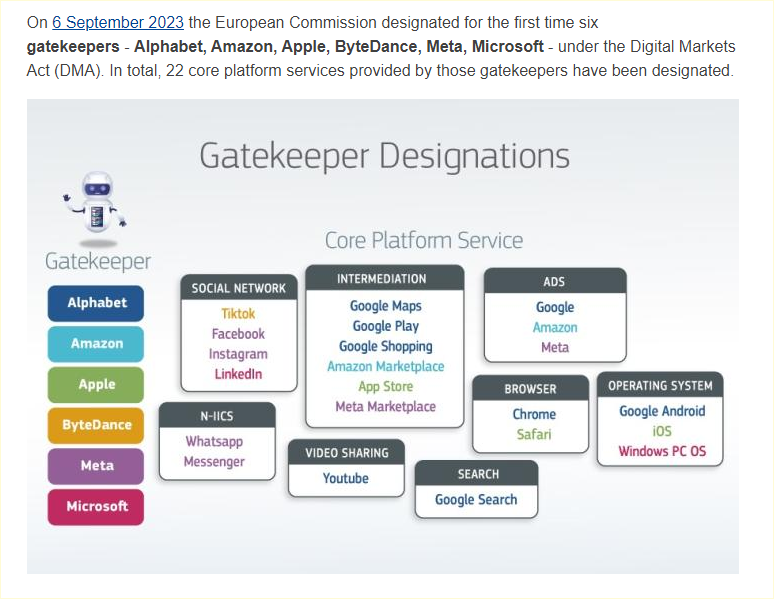Click the ADS card header

pyautogui.click(x=554, y=281)
